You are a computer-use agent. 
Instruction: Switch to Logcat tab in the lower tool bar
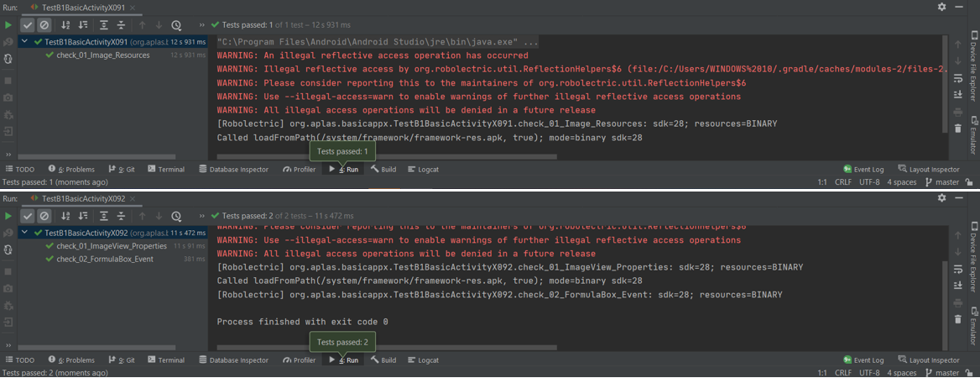pyautogui.click(x=423, y=360)
